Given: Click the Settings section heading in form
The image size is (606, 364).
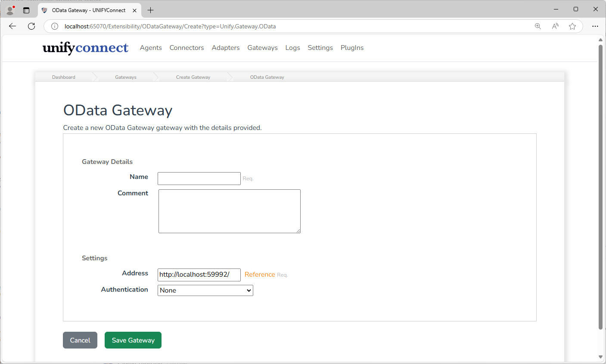Looking at the screenshot, I should pyautogui.click(x=95, y=258).
